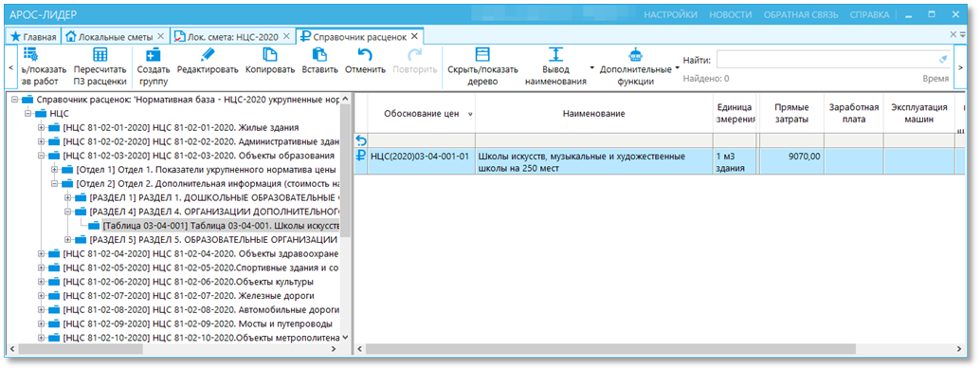Image resolution: width=980 pixels, height=370 pixels.
Task: Click the show/hide work types gear icon
Action: pos(30,54)
